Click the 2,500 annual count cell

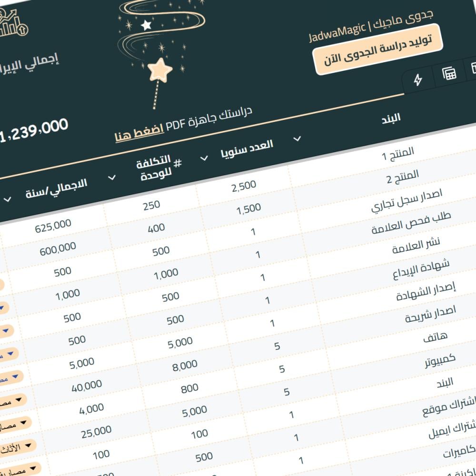244,186
